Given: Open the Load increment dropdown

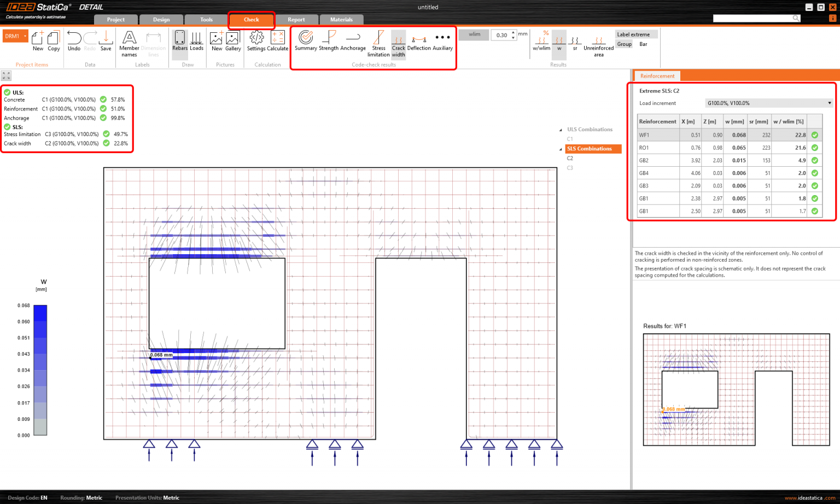Looking at the screenshot, I should click(x=768, y=103).
